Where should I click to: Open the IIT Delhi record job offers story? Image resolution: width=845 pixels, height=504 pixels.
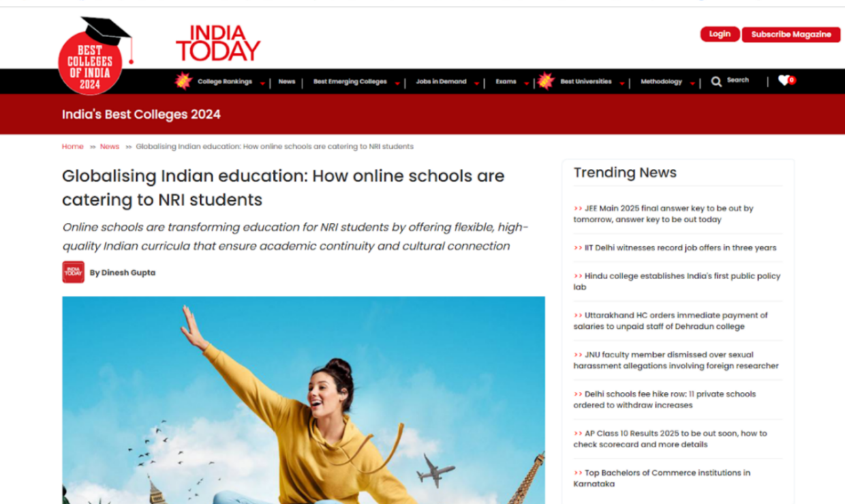click(680, 248)
